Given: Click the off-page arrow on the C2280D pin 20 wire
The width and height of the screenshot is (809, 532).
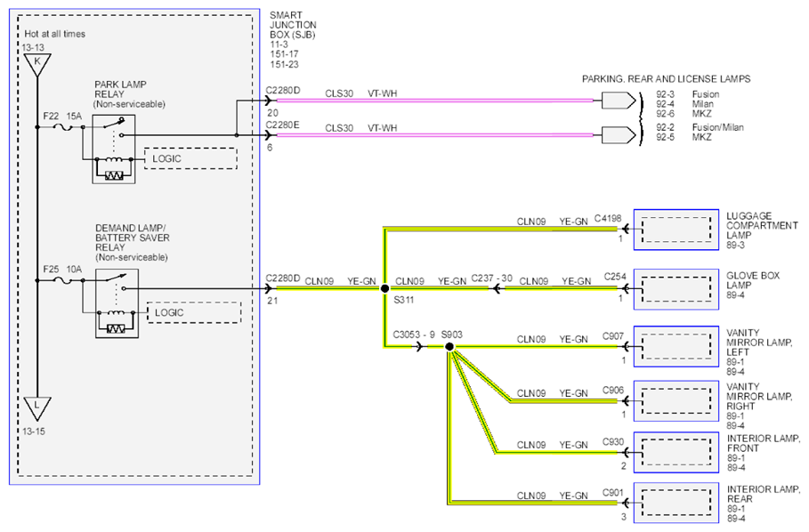Looking at the screenshot, I should [619, 101].
